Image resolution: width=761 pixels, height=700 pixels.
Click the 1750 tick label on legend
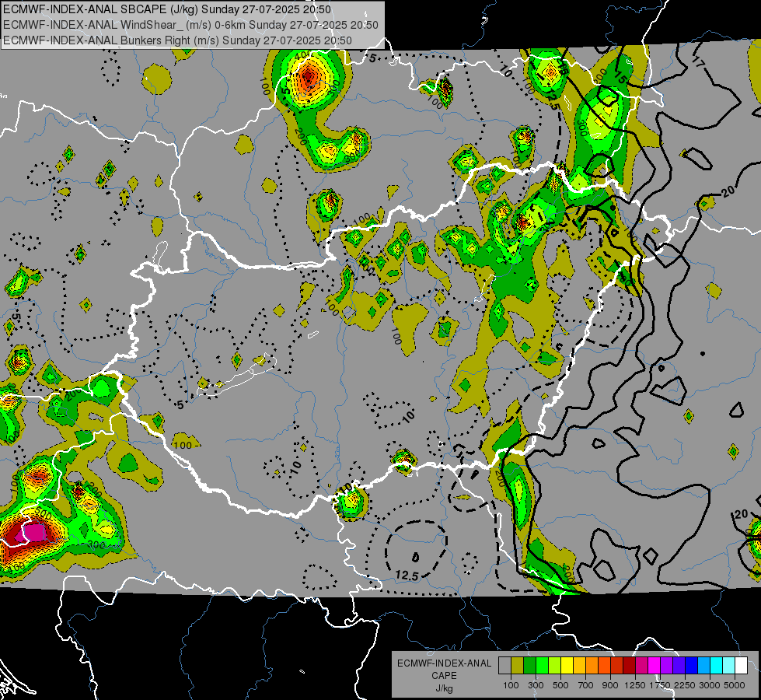tap(660, 685)
